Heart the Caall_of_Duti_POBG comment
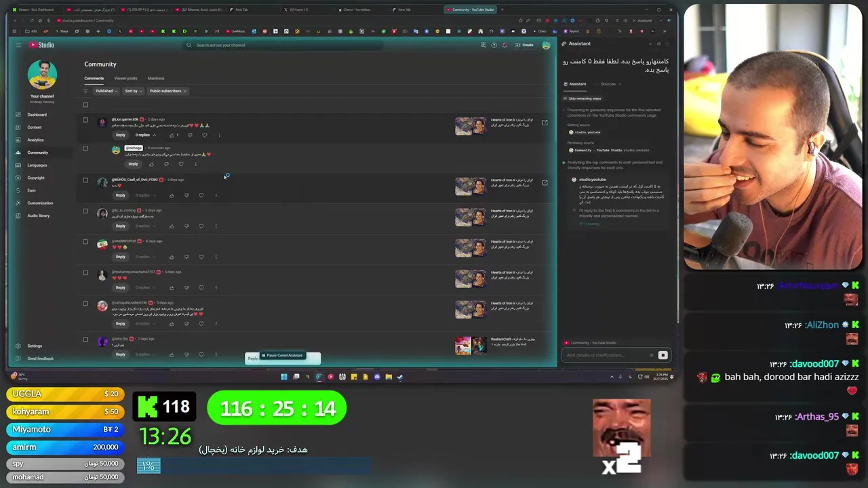 pyautogui.click(x=201, y=195)
